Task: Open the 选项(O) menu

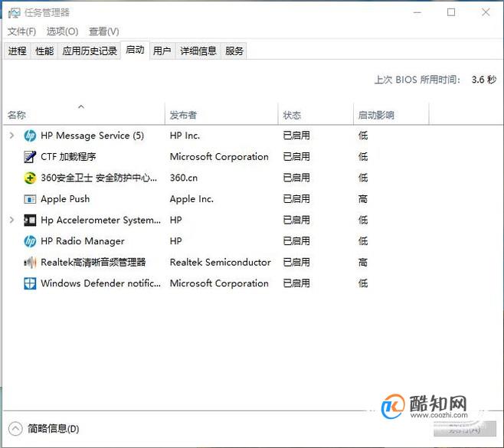Action: coord(62,31)
